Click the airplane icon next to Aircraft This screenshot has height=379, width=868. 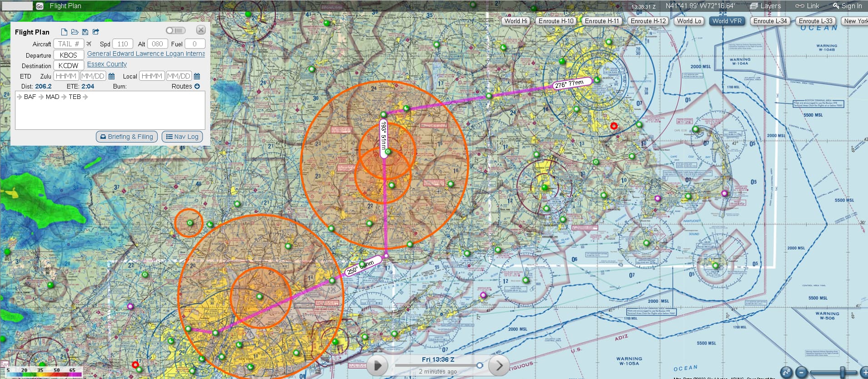tap(89, 44)
